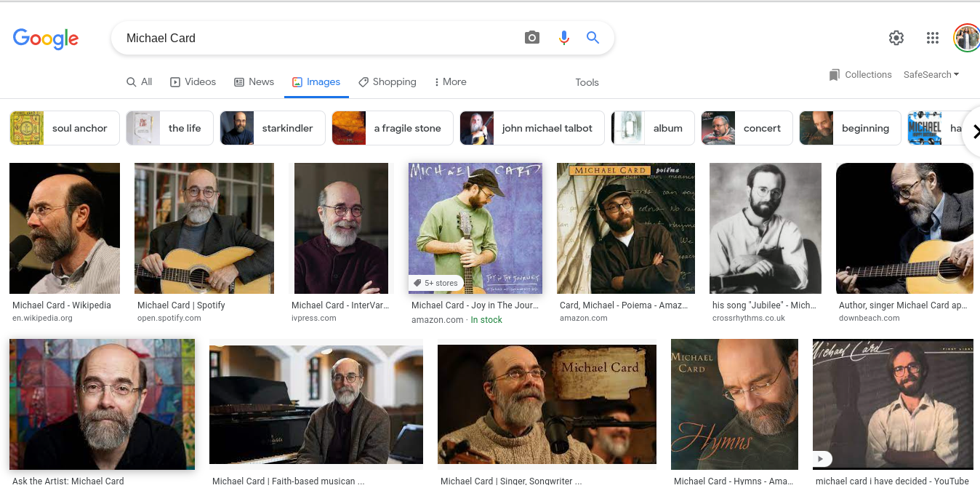Viewport: 980px width, 488px height.
Task: Switch to the Videos tab
Action: (193, 81)
